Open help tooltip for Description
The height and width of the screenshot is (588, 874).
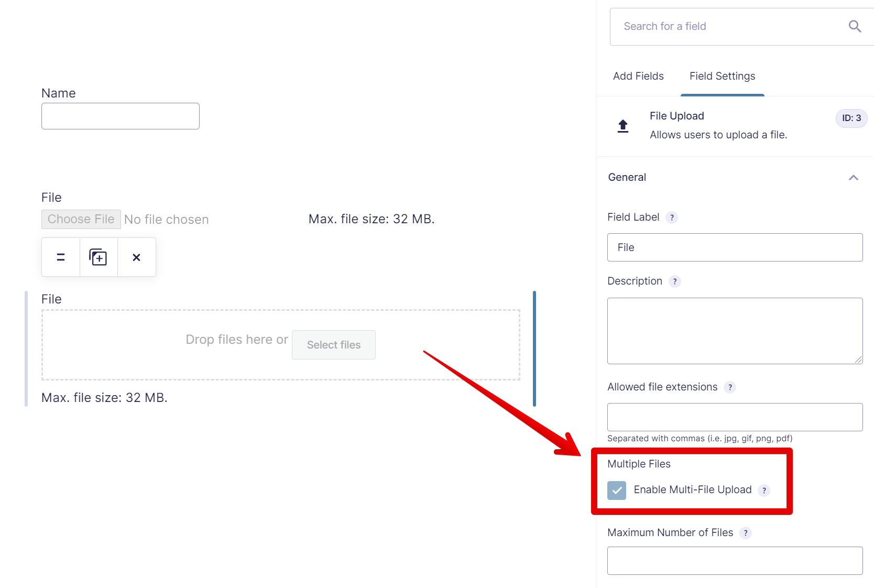pyautogui.click(x=675, y=281)
